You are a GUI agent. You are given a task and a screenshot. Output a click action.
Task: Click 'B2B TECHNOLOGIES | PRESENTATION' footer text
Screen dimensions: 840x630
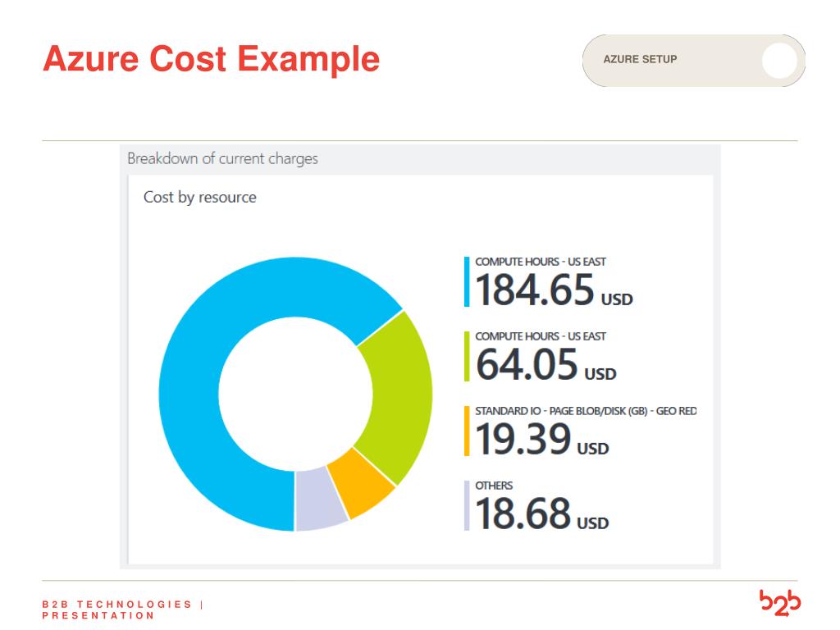pos(122,609)
